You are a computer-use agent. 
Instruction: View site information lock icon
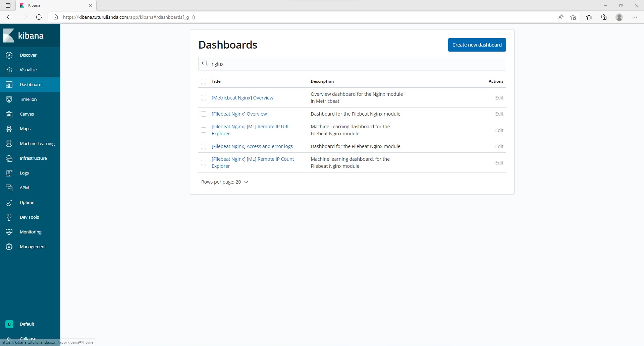(56, 17)
